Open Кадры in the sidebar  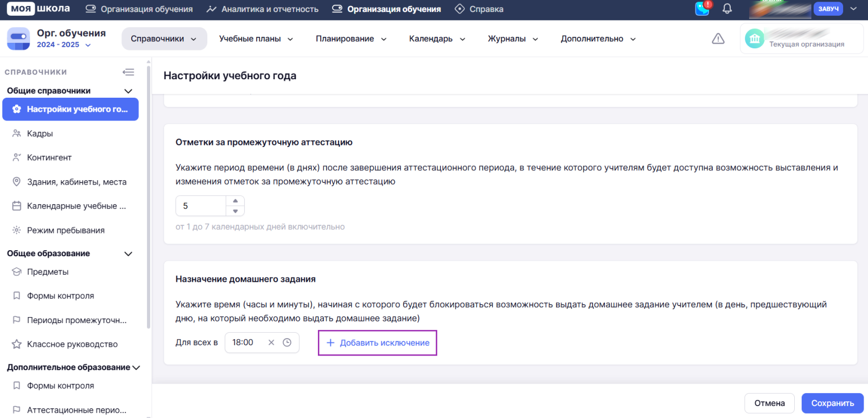40,134
